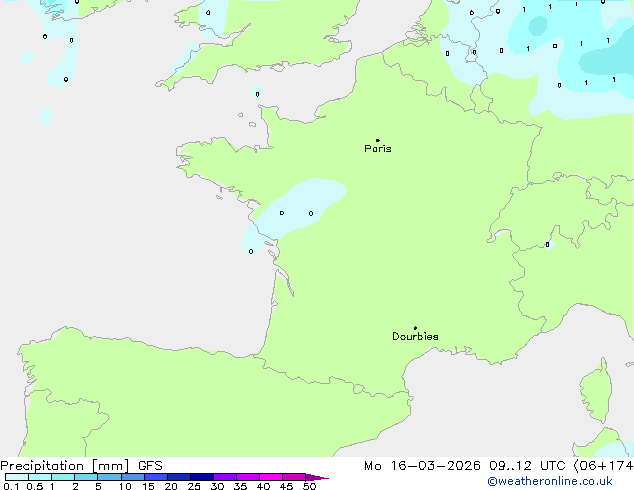Screen dimensions: 634x490
Task: Click the legend scale label "50"
Action: point(309,486)
